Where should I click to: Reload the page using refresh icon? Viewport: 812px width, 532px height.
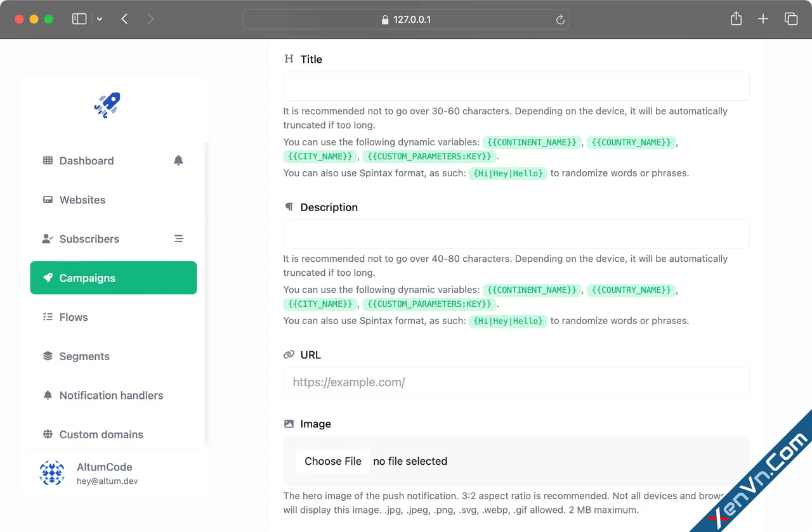click(560, 20)
